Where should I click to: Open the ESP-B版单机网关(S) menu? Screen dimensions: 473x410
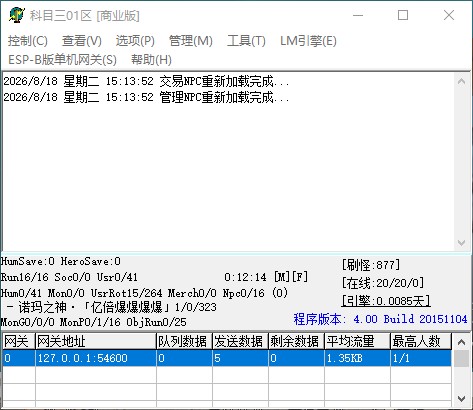[62, 60]
